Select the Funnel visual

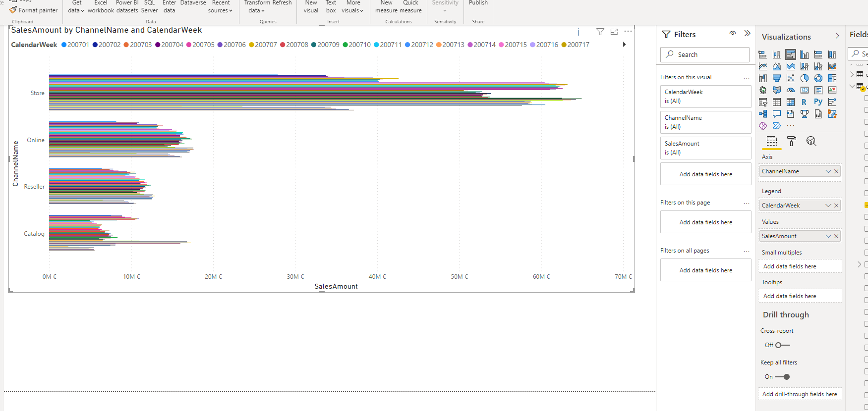pyautogui.click(x=777, y=78)
